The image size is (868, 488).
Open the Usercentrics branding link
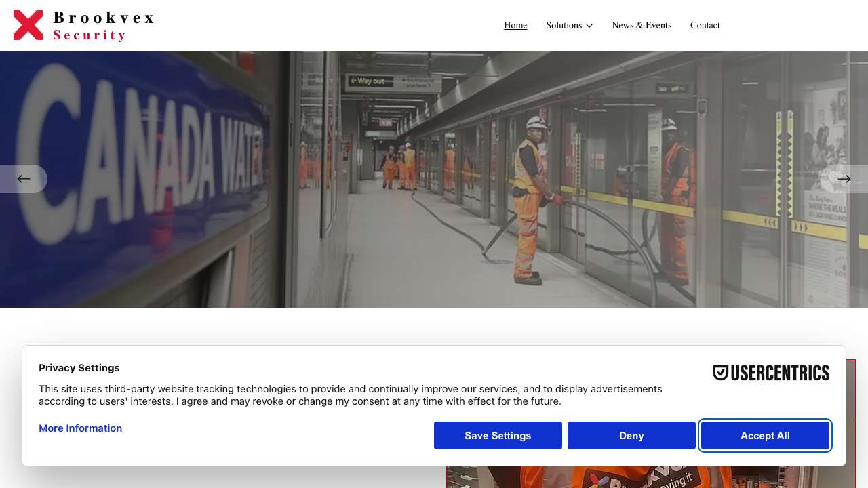(x=771, y=373)
